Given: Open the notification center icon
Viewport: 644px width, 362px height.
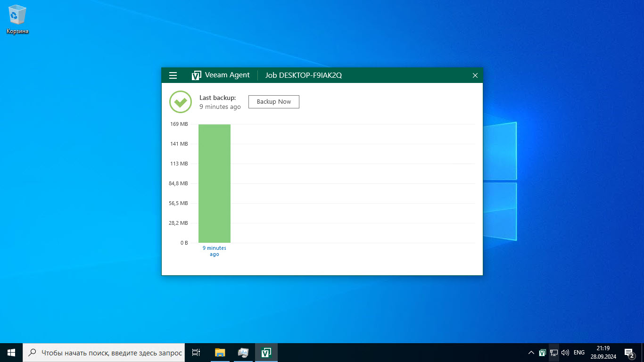Looking at the screenshot, I should 629,353.
